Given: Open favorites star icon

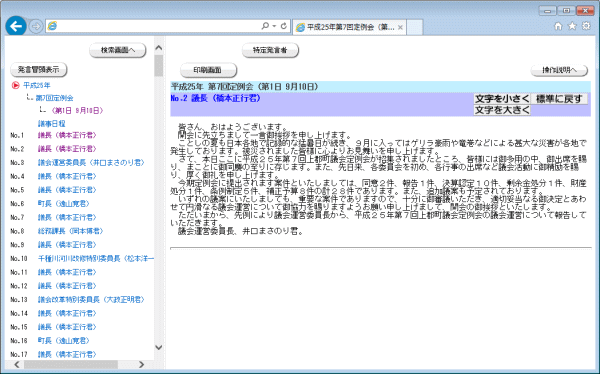Looking at the screenshot, I should click(572, 26).
